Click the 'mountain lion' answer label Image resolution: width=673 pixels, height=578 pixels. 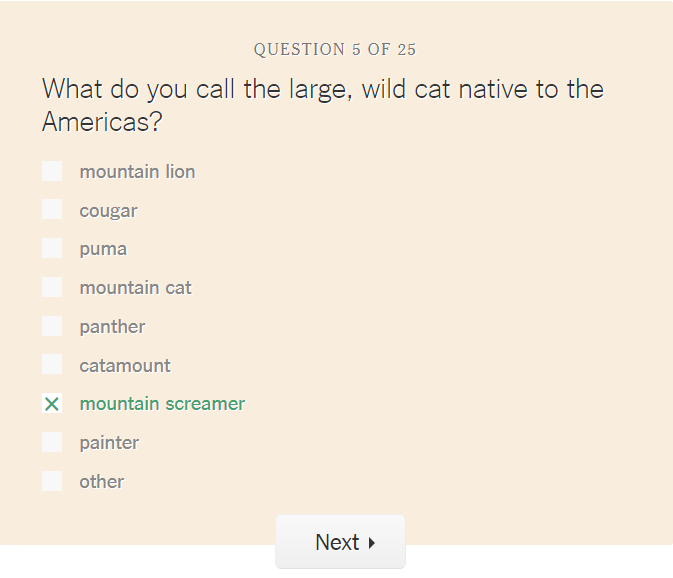(137, 172)
